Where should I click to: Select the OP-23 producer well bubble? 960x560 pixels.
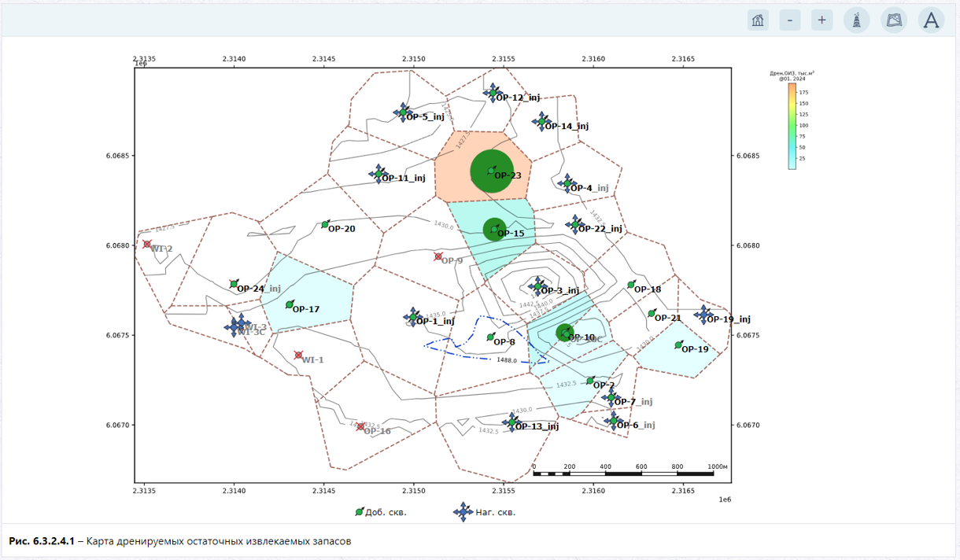click(x=492, y=171)
